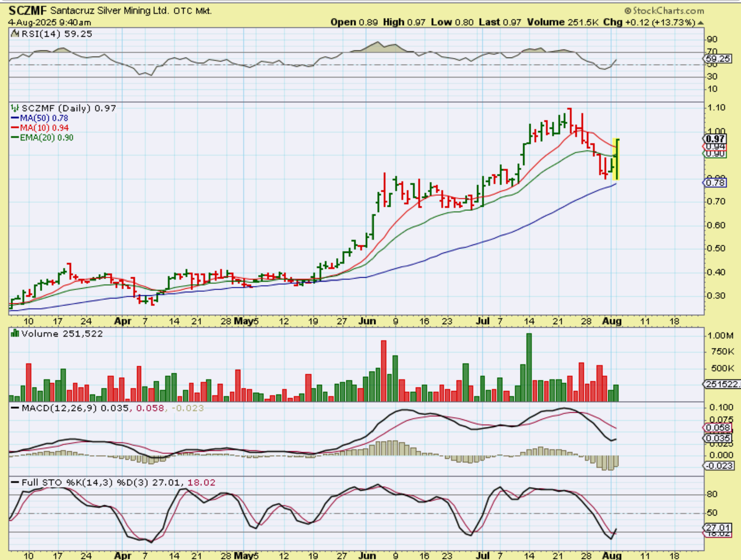The width and height of the screenshot is (741, 560).
Task: Click the 0.000 MACD axis label
Action: pyautogui.click(x=722, y=455)
